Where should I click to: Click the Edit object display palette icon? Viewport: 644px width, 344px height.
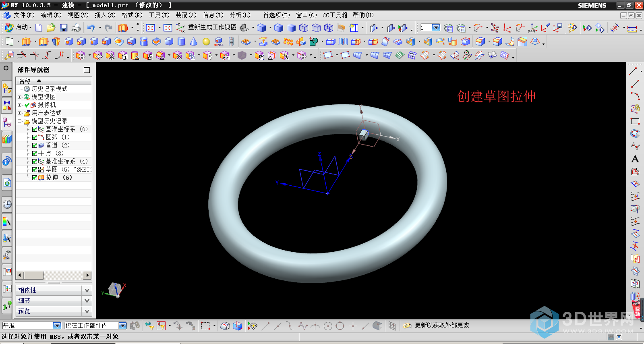[x=572, y=28]
